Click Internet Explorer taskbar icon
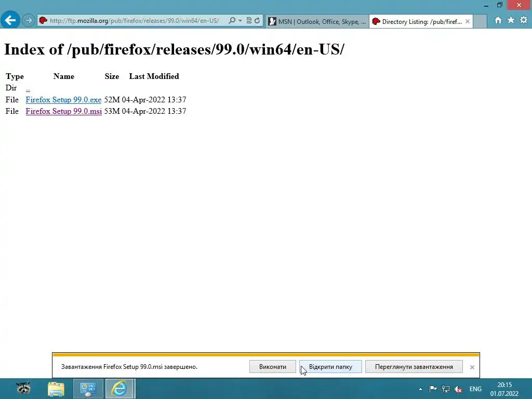Image resolution: width=532 pixels, height=399 pixels. (119, 389)
